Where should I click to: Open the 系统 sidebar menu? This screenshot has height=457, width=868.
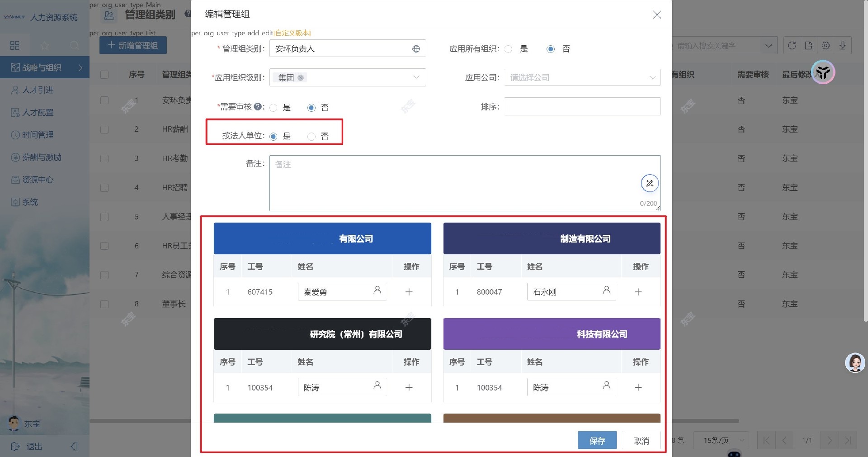(15, 202)
